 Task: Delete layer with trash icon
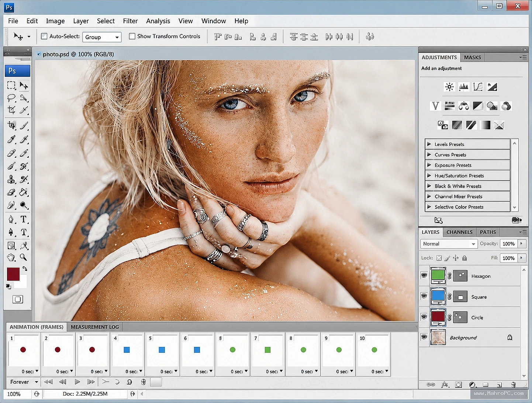click(513, 385)
